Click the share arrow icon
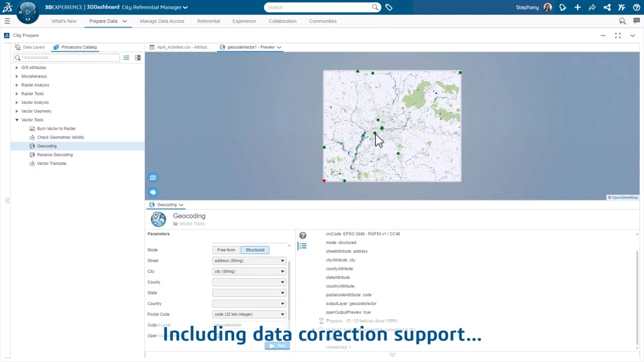 coord(592,7)
